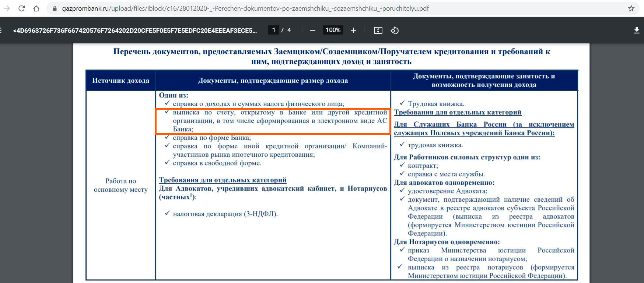Fit PDF to page icon
This screenshot has width=644, height=283.
tap(378, 30)
